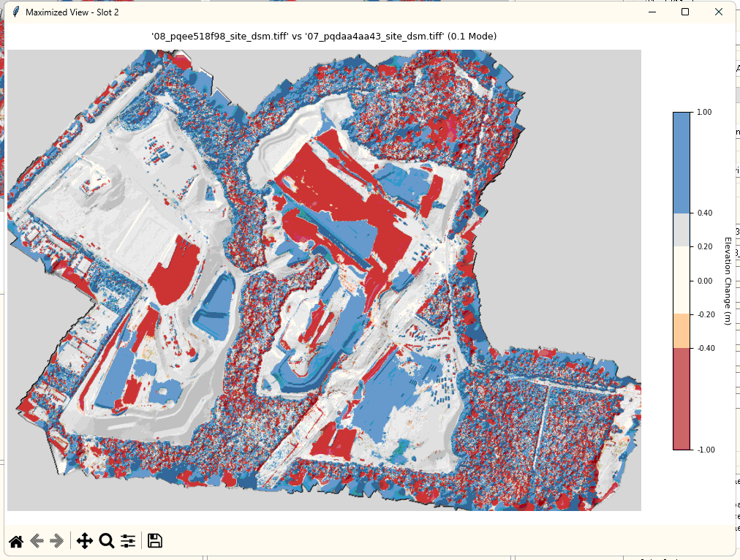Minimize the Maximized View window
The width and height of the screenshot is (740, 560).
tap(652, 12)
